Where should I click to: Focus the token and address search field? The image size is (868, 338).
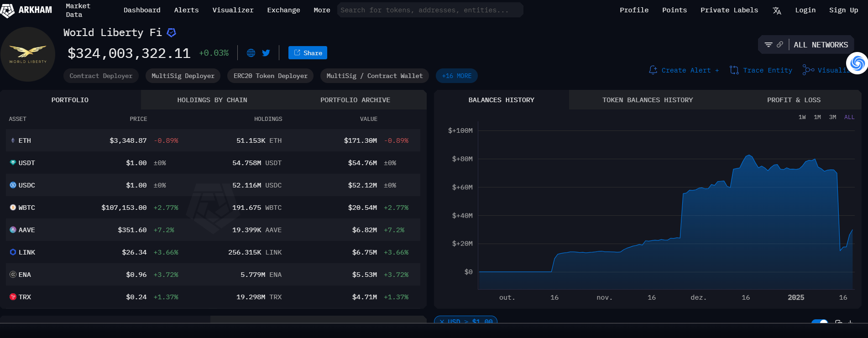430,10
